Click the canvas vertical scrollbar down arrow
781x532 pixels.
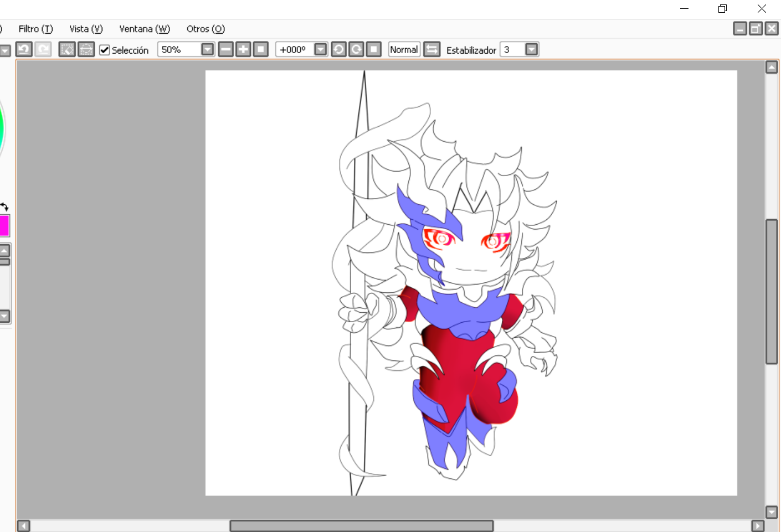pos(772,512)
